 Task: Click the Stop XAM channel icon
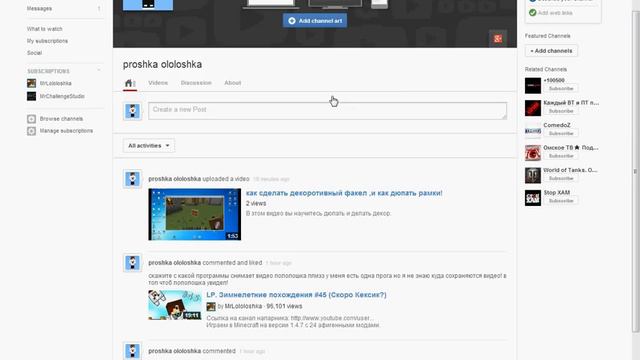click(533, 198)
